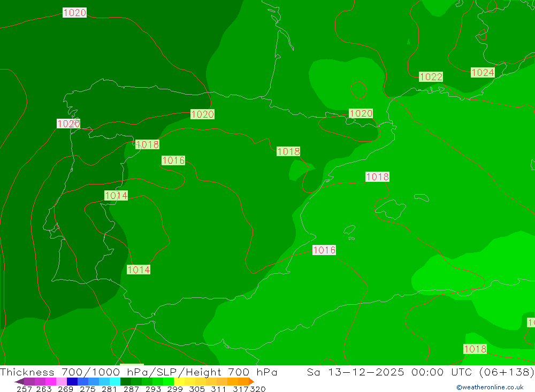The height and width of the screenshot is (392, 535).
Task: Click the cyan legend swatch
Action: click(115, 381)
